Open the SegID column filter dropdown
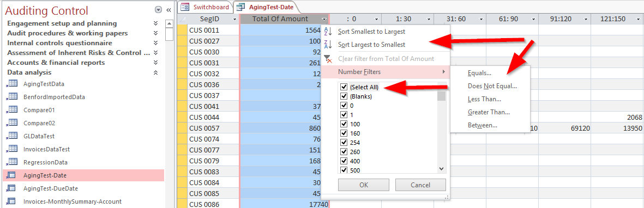Viewport: 644px width, 208px height. tap(234, 19)
